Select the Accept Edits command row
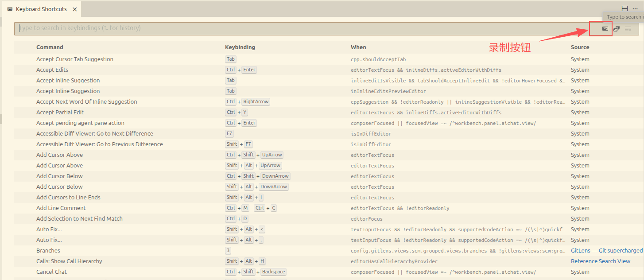Screen dimensions: 644x280 [329, 70]
